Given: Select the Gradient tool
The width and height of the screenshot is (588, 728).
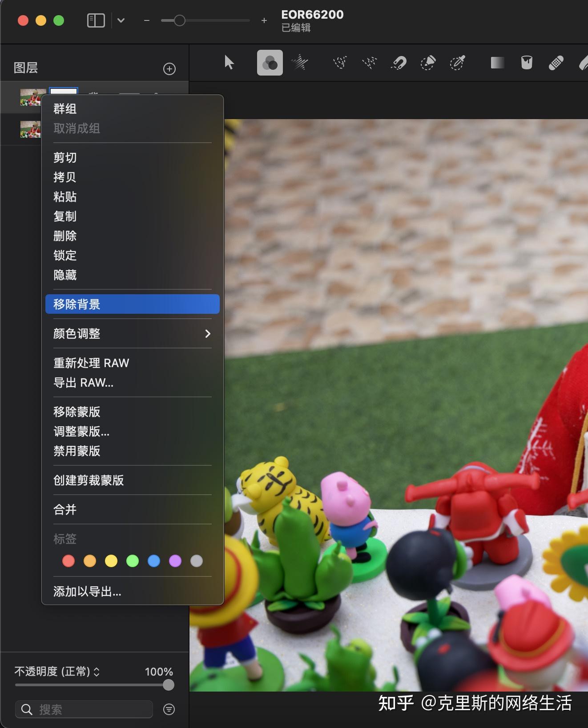Looking at the screenshot, I should pyautogui.click(x=497, y=63).
